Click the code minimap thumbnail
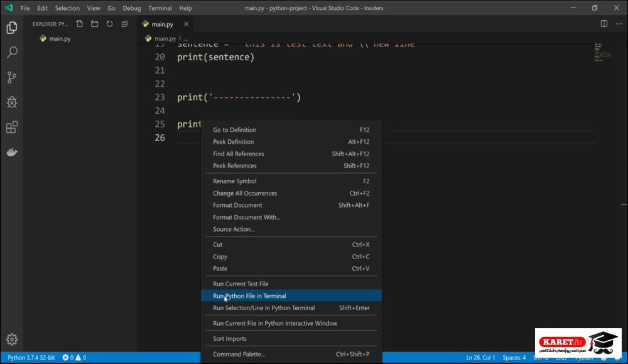The width and height of the screenshot is (628, 364). click(x=602, y=53)
